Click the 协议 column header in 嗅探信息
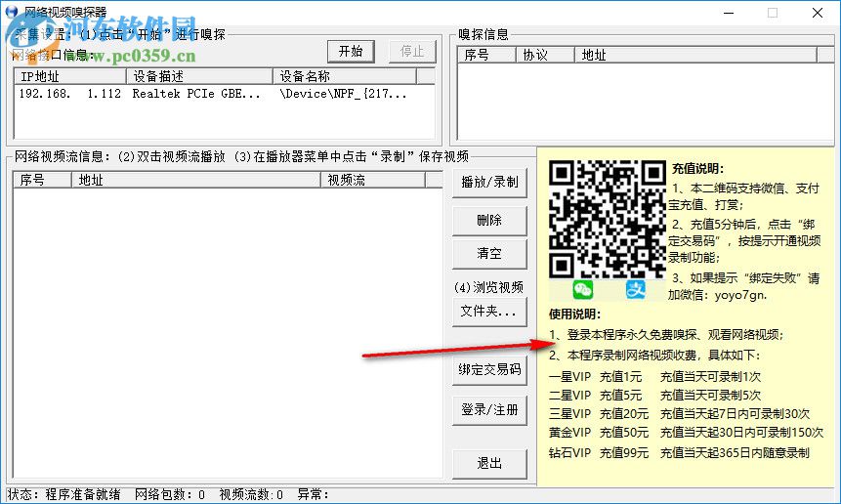 [x=545, y=56]
